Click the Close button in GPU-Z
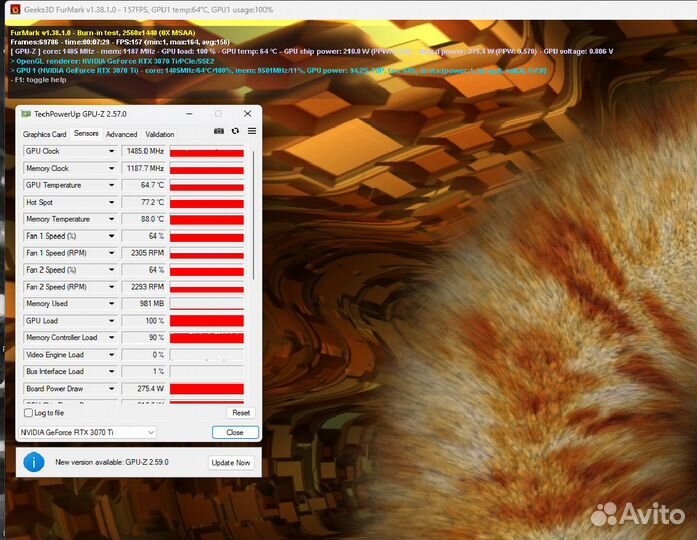 click(x=235, y=432)
